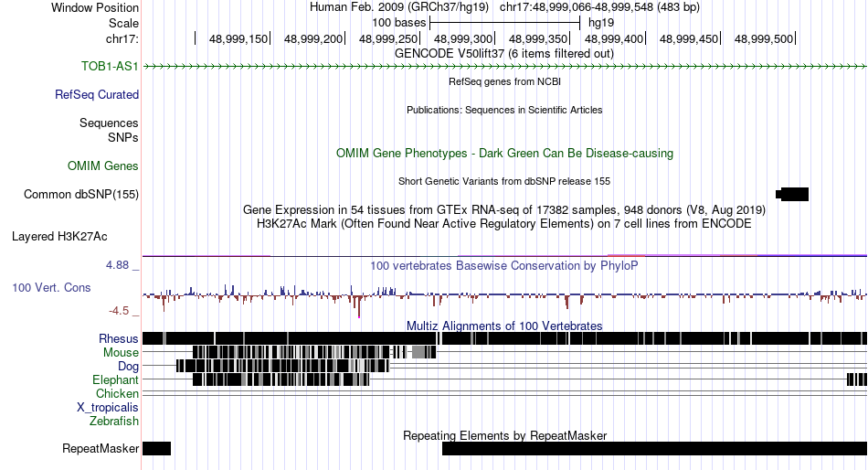The width and height of the screenshot is (868, 470).
Task: Click the Sequences track label
Action: (109, 123)
